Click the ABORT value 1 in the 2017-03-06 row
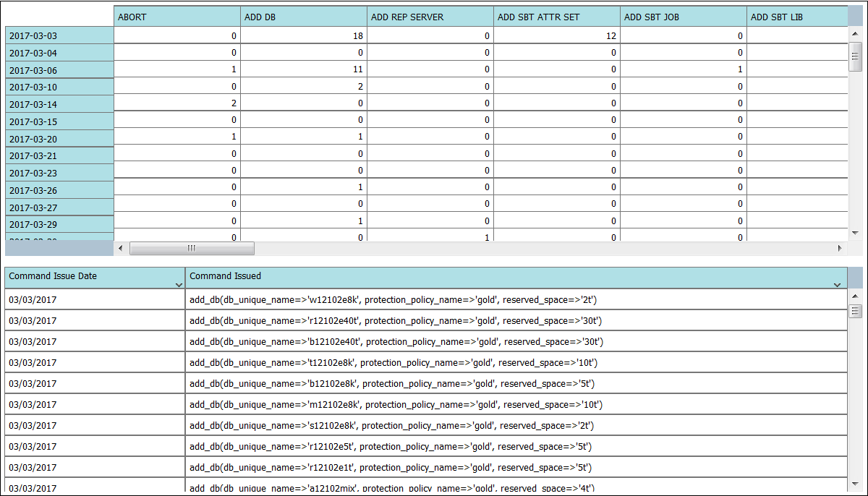This screenshot has height=496, width=868. click(177, 69)
